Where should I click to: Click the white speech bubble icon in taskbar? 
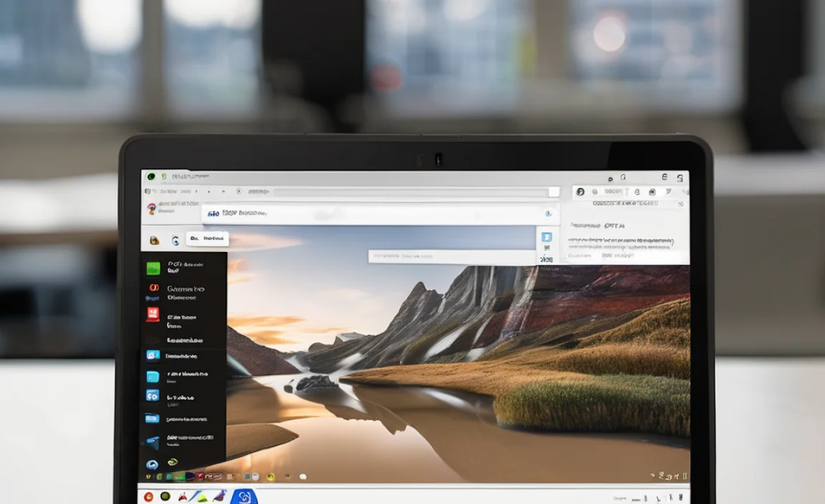click(x=302, y=477)
